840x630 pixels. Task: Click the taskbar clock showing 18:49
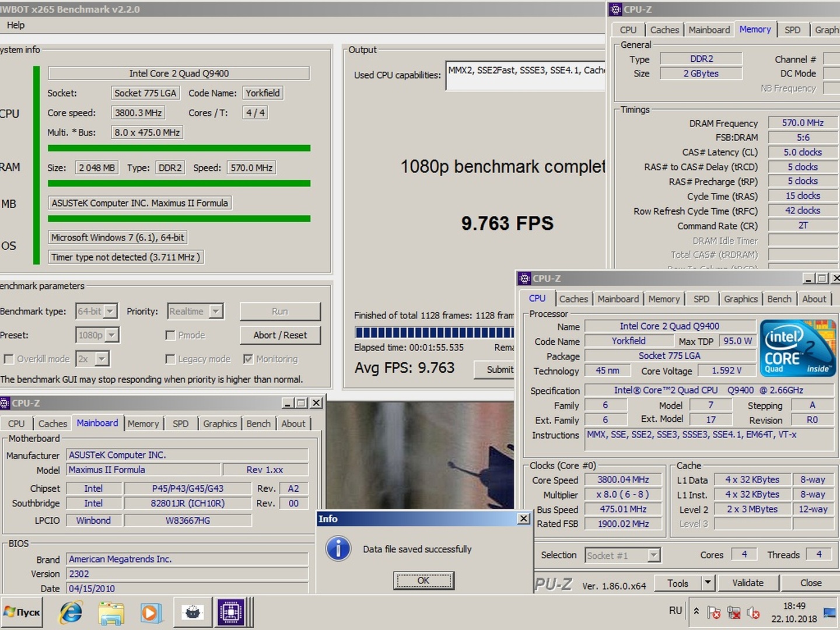click(794, 606)
